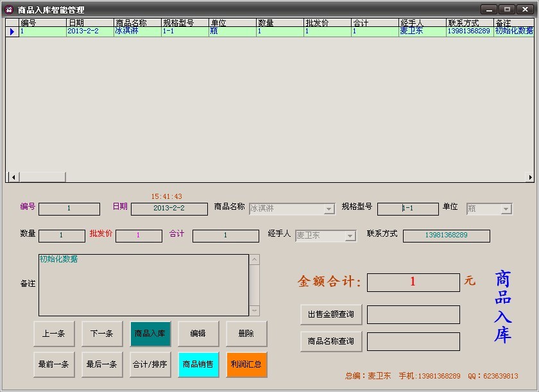This screenshot has width=539, height=392.
Task: Open the 商品名称 dropdown arrow
Action: point(329,209)
